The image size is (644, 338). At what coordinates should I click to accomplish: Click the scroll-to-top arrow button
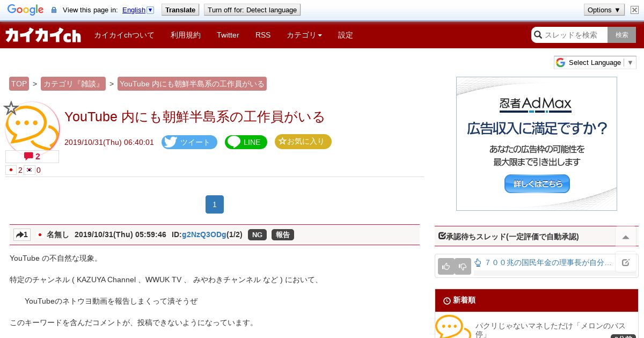[626, 237]
